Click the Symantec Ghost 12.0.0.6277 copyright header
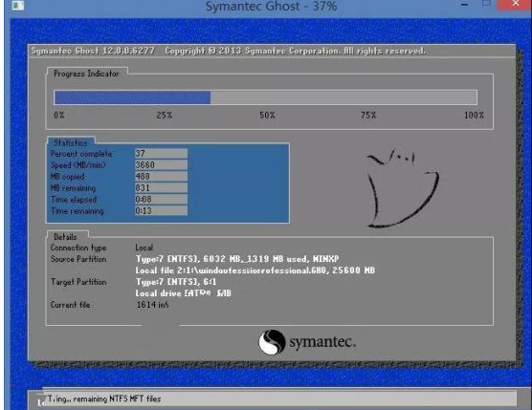 pyautogui.click(x=228, y=51)
